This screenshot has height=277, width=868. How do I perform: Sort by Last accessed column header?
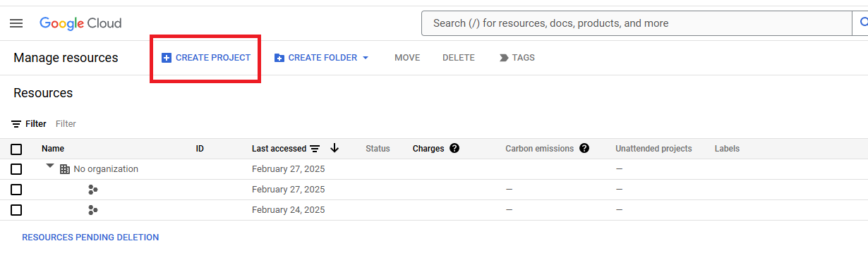tap(279, 149)
